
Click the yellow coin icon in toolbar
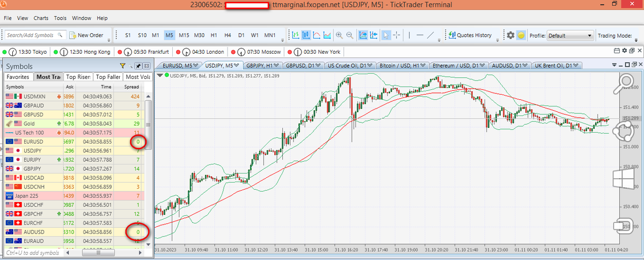click(x=521, y=35)
